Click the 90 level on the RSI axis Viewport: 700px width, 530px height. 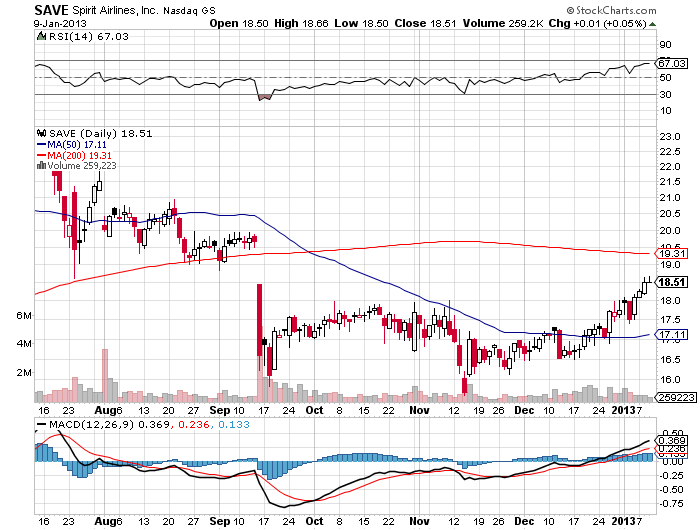[665, 44]
